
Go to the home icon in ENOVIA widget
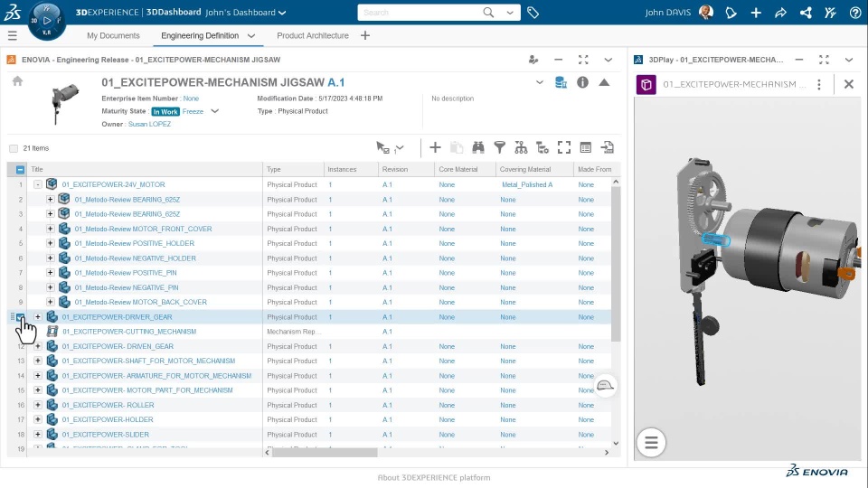pos(18,81)
